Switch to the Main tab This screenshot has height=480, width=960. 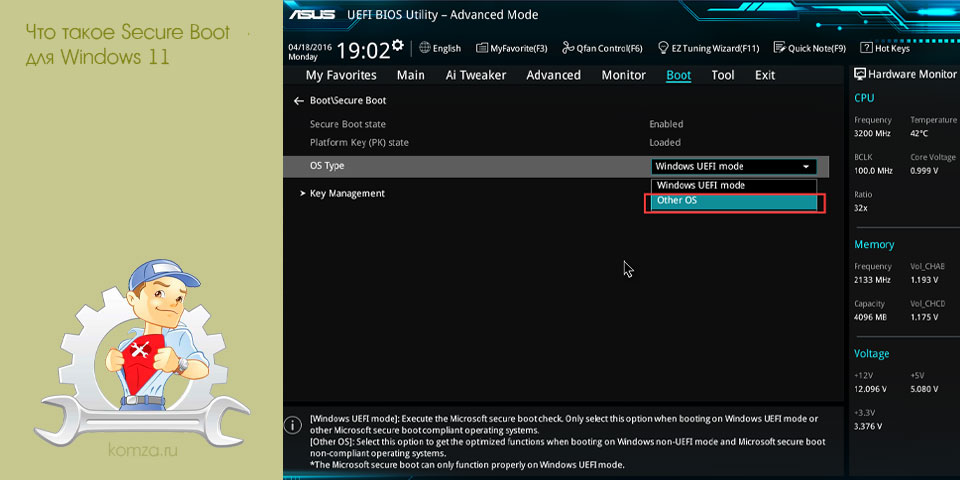point(411,75)
